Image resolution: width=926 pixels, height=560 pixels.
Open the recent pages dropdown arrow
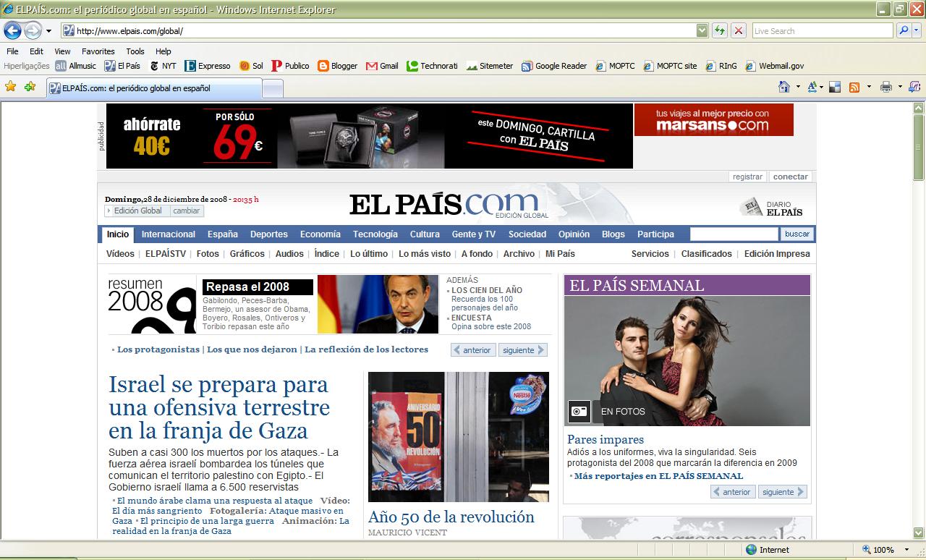48,31
